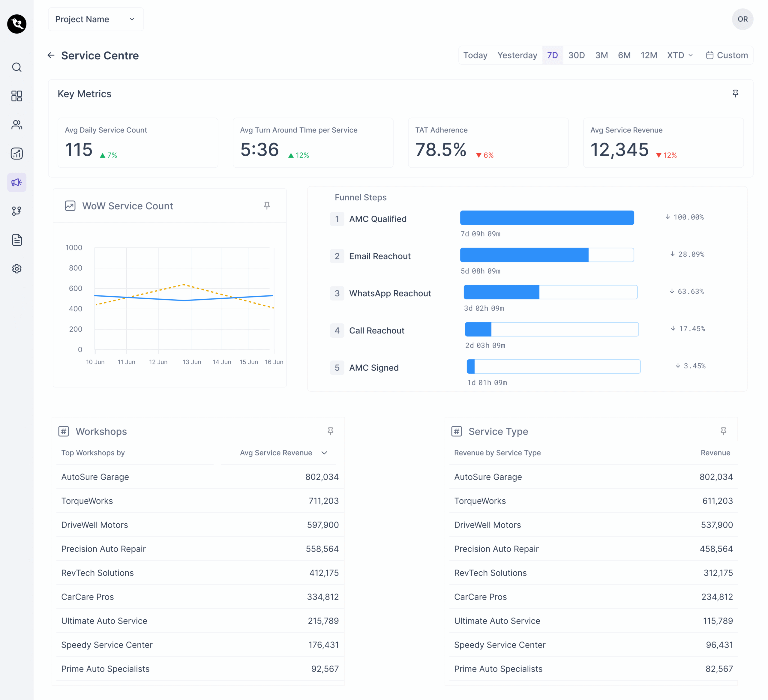Pin the Service Type table
Screen dimensions: 768x700
723,431
